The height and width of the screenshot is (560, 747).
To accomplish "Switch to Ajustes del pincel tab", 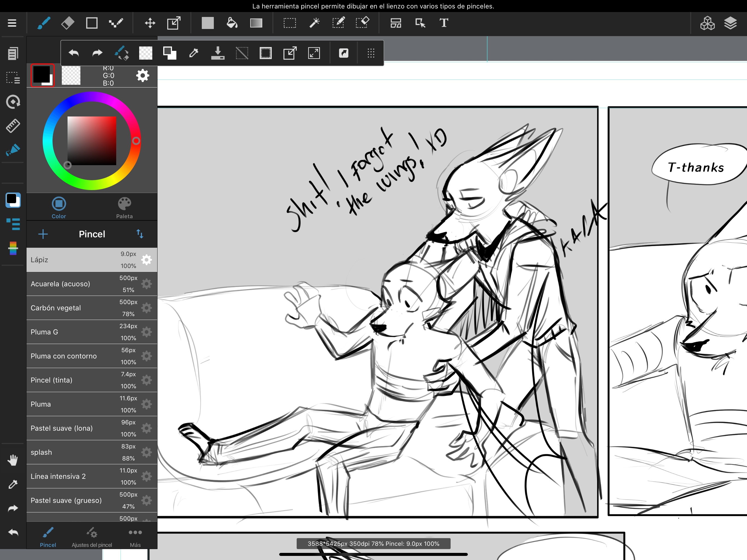I will (x=92, y=536).
